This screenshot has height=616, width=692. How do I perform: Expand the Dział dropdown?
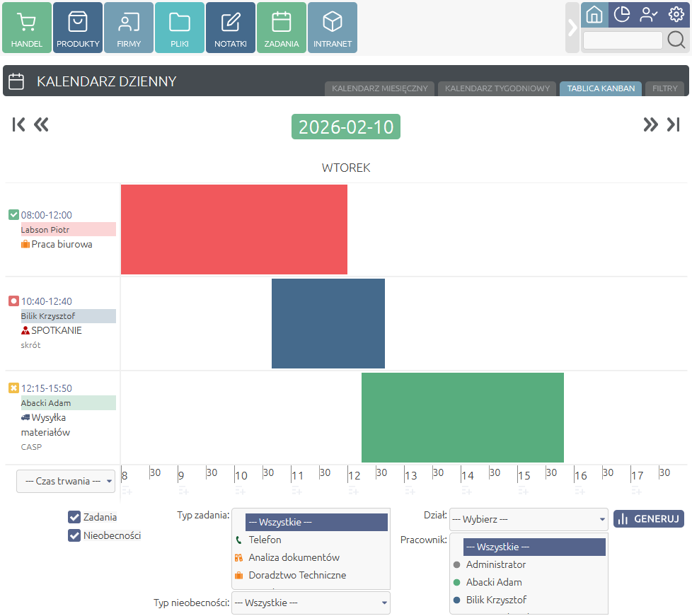tap(529, 519)
